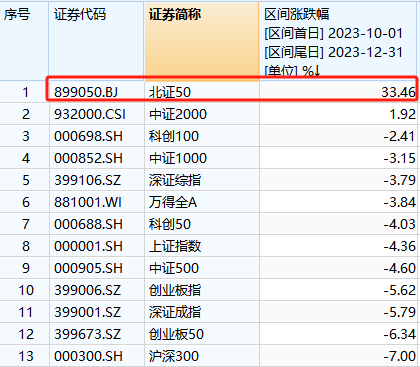Select security code 000300.SH
This screenshot has width=420, height=367.
(88, 356)
